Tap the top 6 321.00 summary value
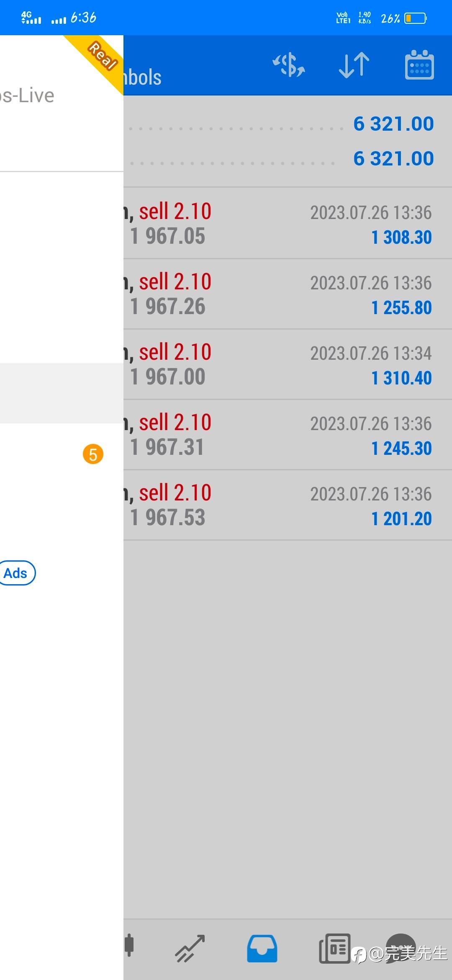 [393, 124]
